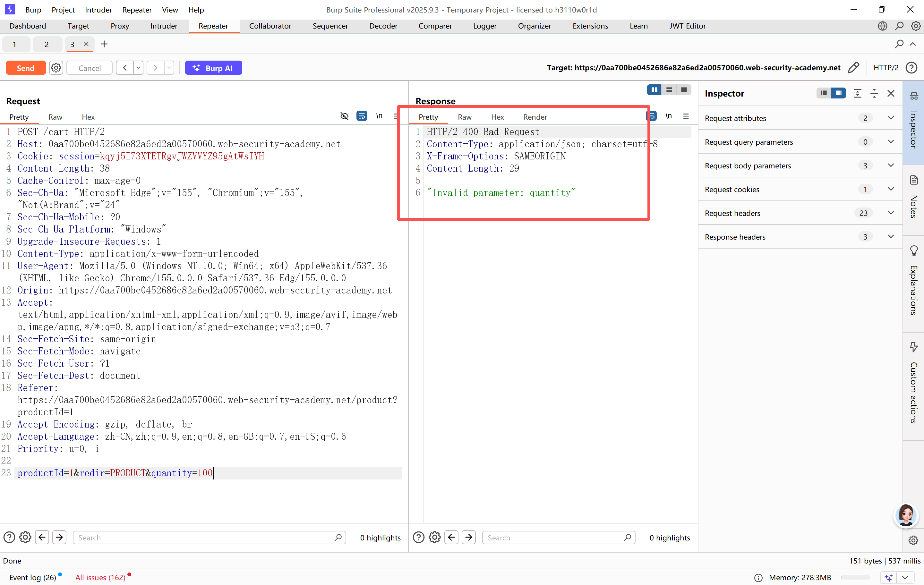Click the Repeater tab search magnifier icon
Image resolution: width=924 pixels, height=585 pixels.
tap(899, 44)
